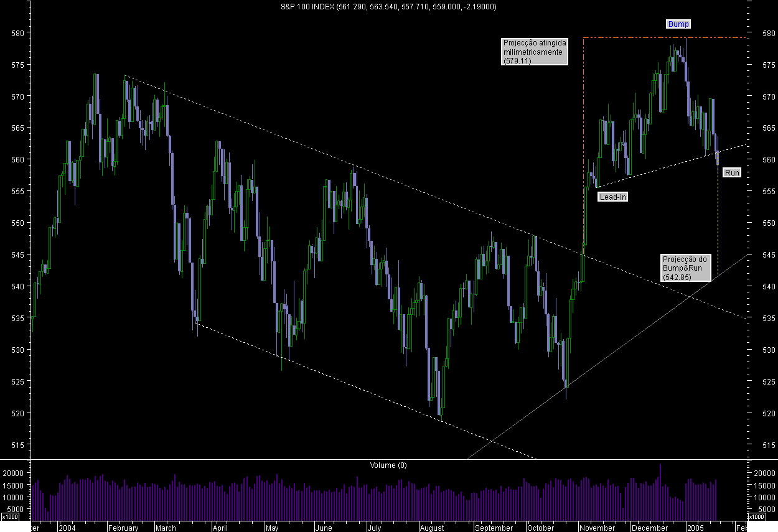Image resolution: width=778 pixels, height=532 pixels.
Task: Click the December label on the date axis
Action: click(649, 528)
